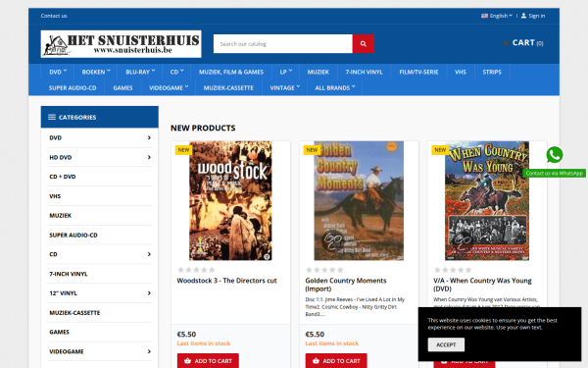Click the Woodstock Add to Cart basket
The image size is (588, 368).
[x=188, y=361]
